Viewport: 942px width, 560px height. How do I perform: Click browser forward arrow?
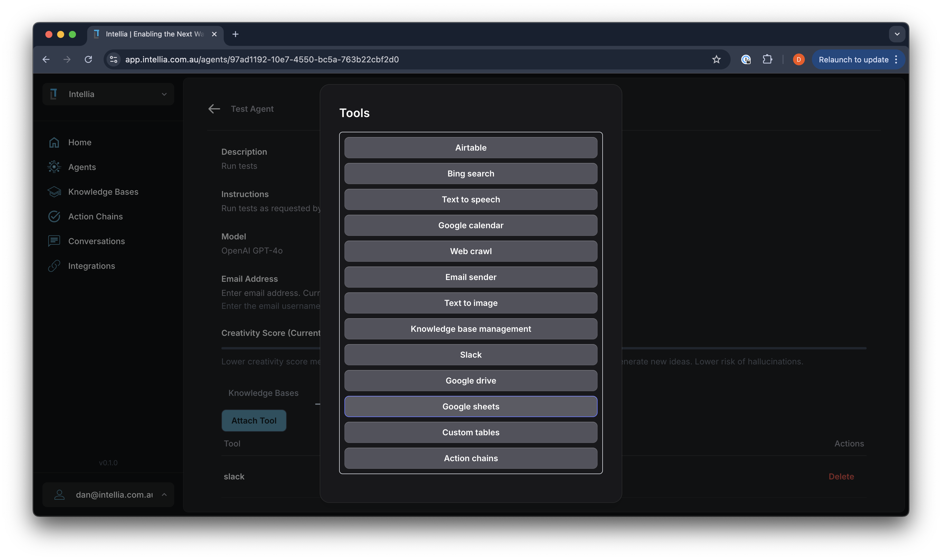point(67,59)
